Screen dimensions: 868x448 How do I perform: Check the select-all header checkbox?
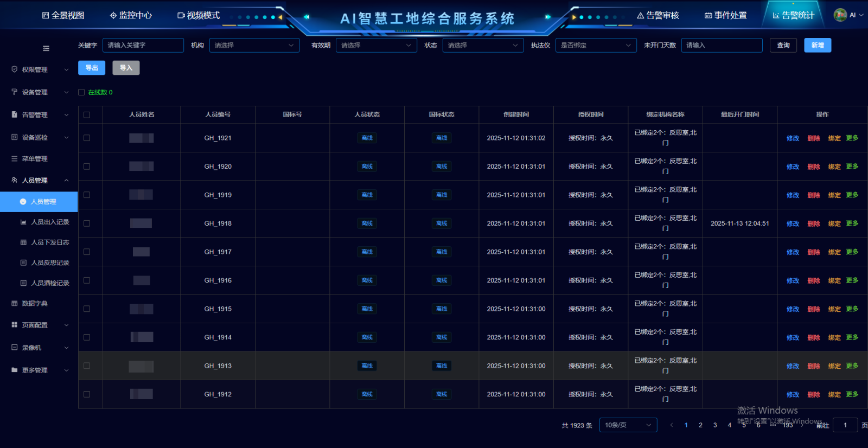pyautogui.click(x=87, y=115)
